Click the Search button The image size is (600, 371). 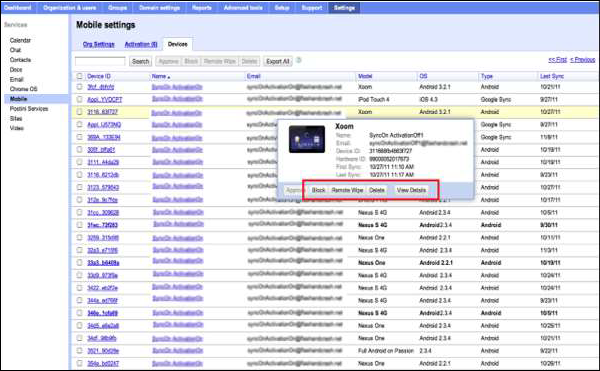tap(140, 61)
